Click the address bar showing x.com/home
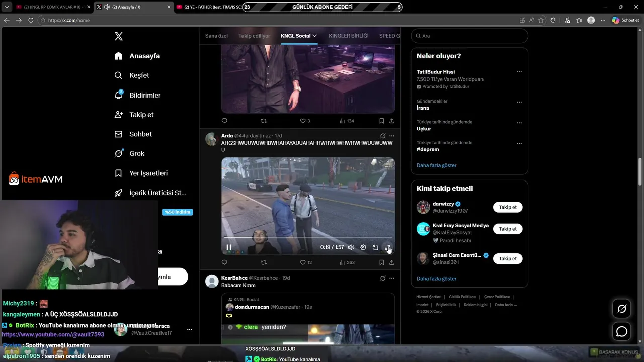Screen dimensions: 644x362 tap(277, 20)
